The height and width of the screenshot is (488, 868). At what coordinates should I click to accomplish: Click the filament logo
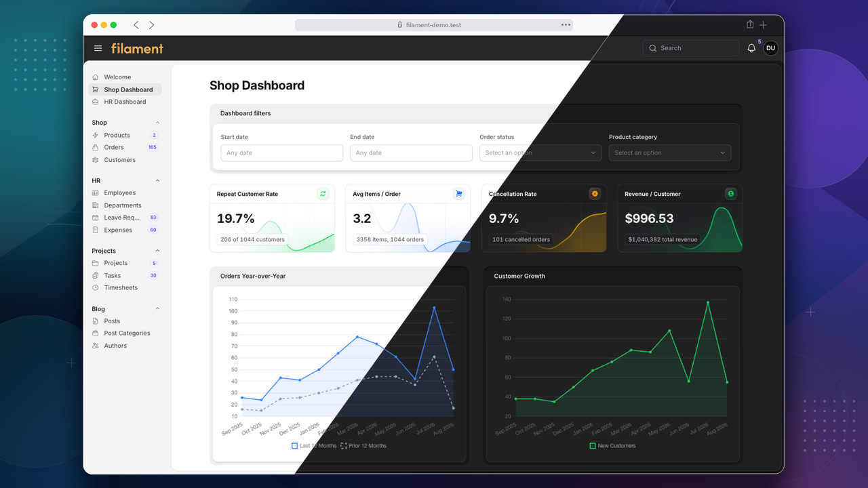(x=137, y=48)
